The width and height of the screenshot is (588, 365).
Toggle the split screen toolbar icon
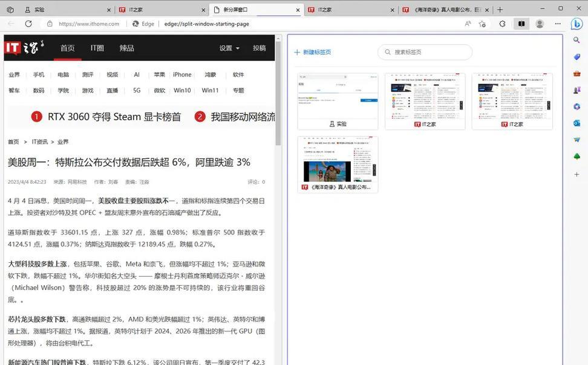click(521, 24)
